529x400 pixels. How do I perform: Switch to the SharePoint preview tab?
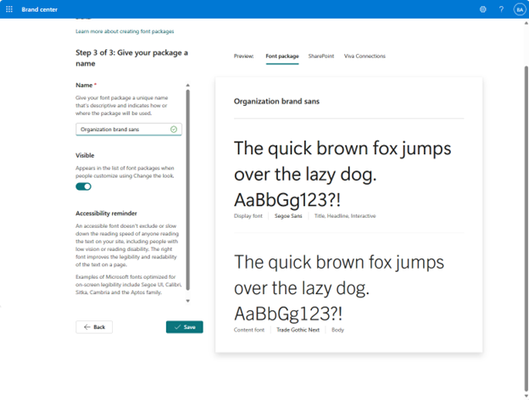click(321, 56)
